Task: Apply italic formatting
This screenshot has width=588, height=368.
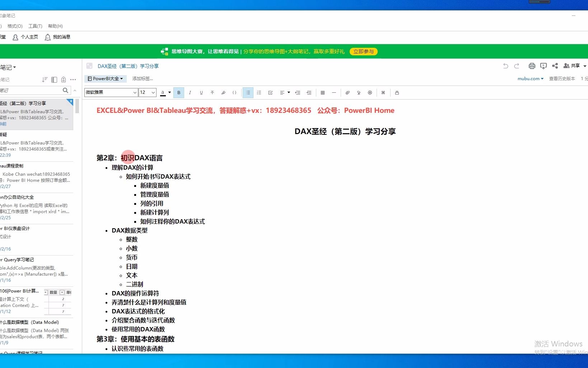Action: 190,93
